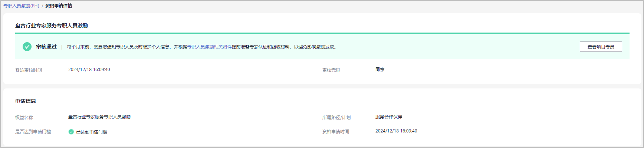Screen dimensions: 644x148
Task: Click the 申请信息 section heading
Action: 26,101
